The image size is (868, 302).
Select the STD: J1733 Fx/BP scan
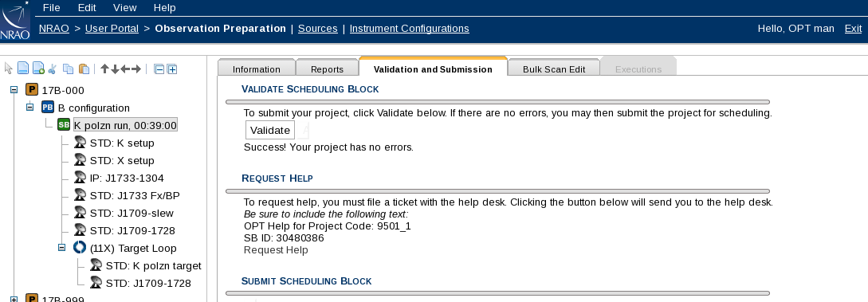pyautogui.click(x=135, y=195)
